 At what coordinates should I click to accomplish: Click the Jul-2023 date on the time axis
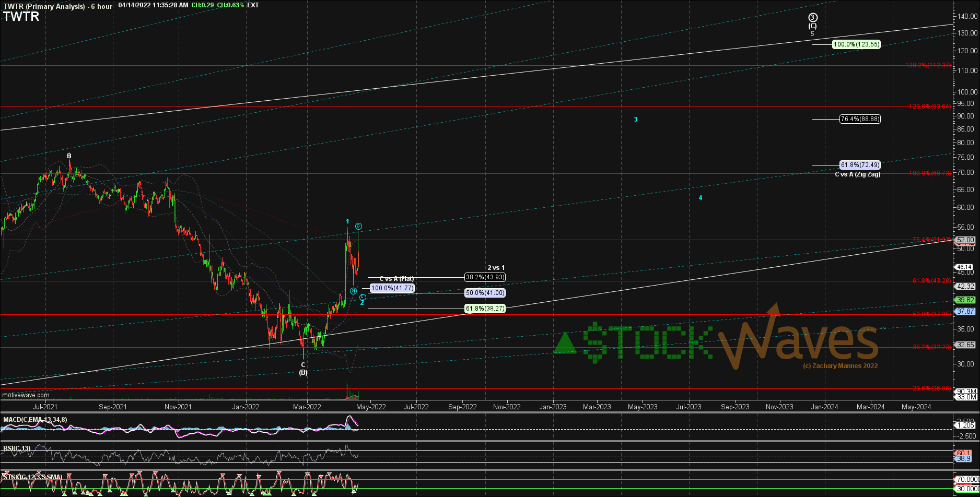click(x=689, y=407)
